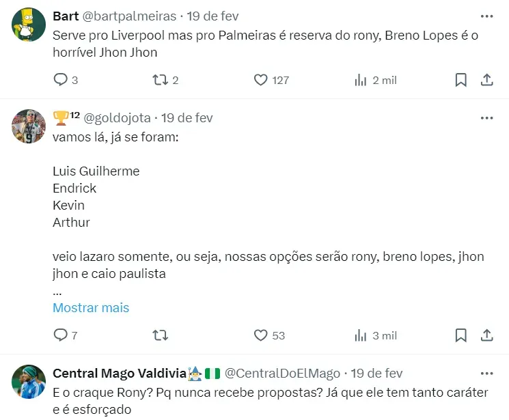509x420 pixels.
Task: Open view stats for goldojota's 3 mil tweet
Action: pyautogui.click(x=361, y=335)
